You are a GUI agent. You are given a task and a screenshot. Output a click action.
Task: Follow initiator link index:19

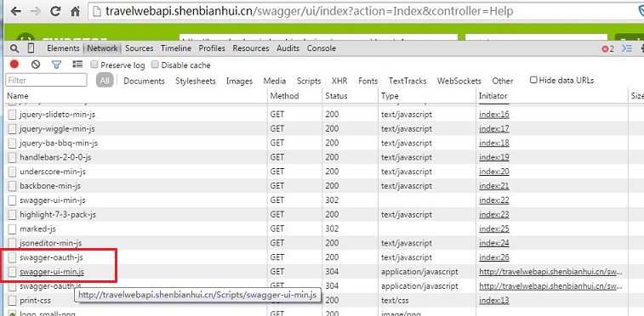494,157
